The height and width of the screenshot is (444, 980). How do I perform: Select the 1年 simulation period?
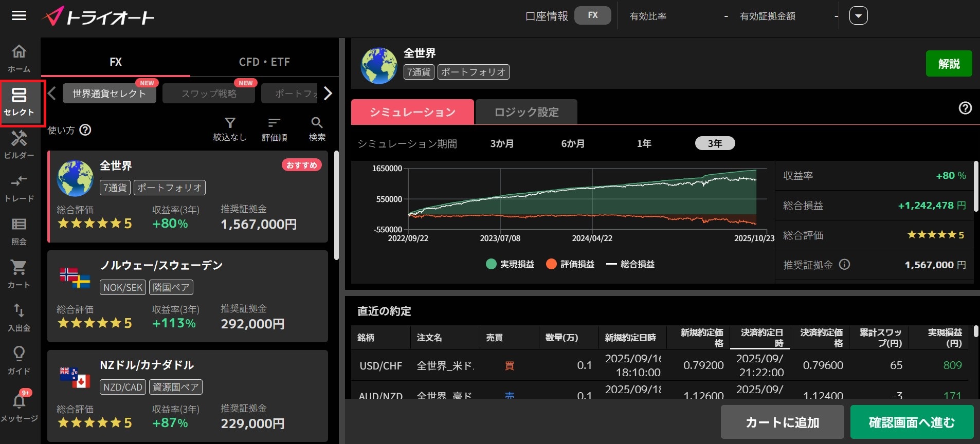click(x=644, y=143)
